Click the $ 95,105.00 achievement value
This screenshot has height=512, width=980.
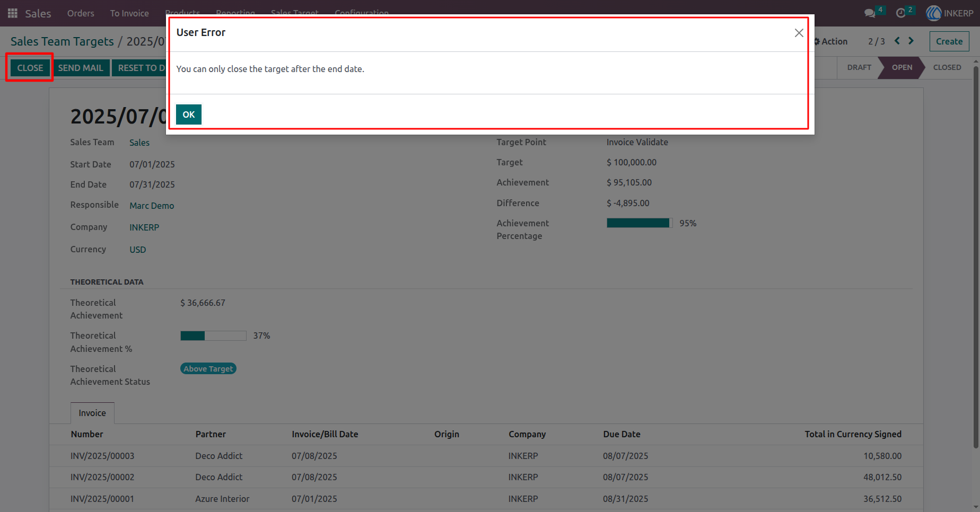629,182
